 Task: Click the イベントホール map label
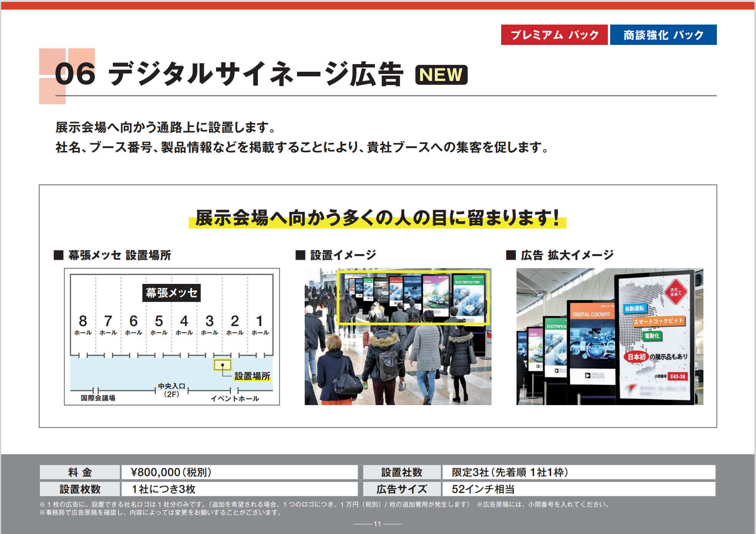(x=235, y=399)
